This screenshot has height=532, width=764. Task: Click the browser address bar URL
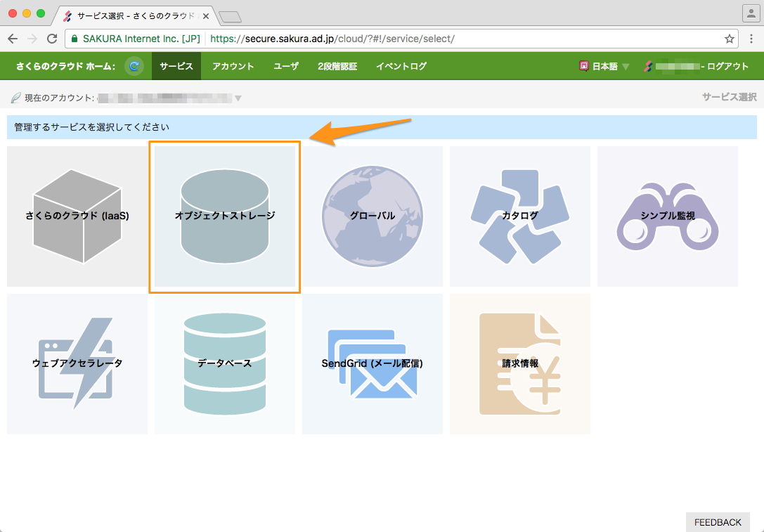[x=332, y=39]
